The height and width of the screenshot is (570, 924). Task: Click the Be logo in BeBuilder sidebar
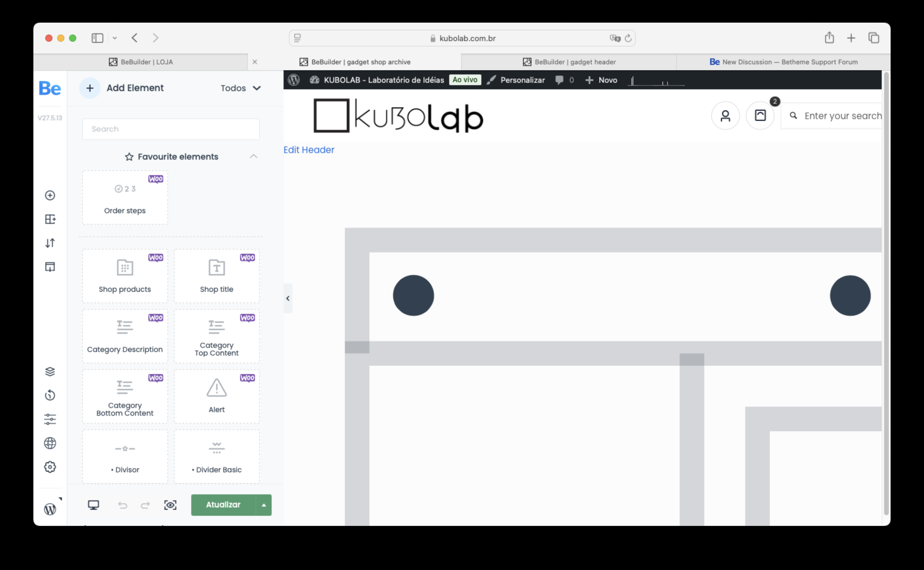point(50,88)
